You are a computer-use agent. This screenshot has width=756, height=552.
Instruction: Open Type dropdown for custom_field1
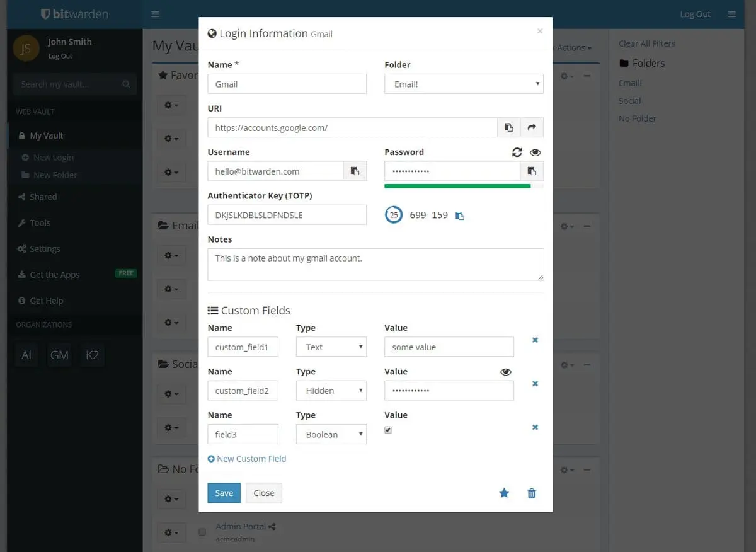click(x=331, y=347)
